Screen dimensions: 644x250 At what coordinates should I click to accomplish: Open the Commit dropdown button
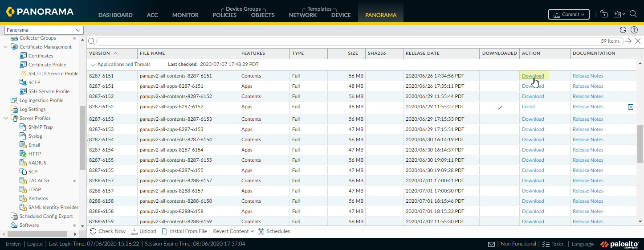(x=569, y=14)
